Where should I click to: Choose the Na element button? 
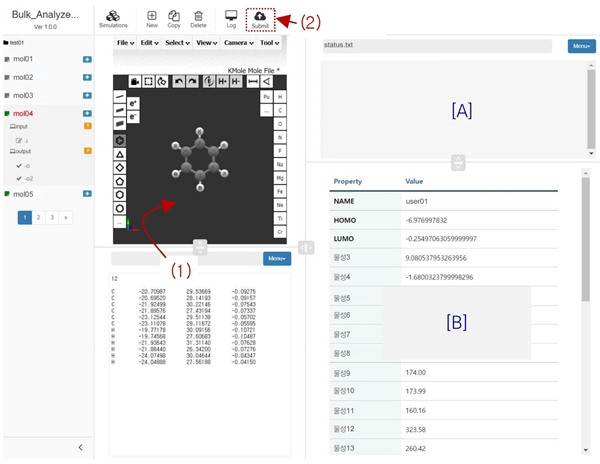click(x=280, y=163)
